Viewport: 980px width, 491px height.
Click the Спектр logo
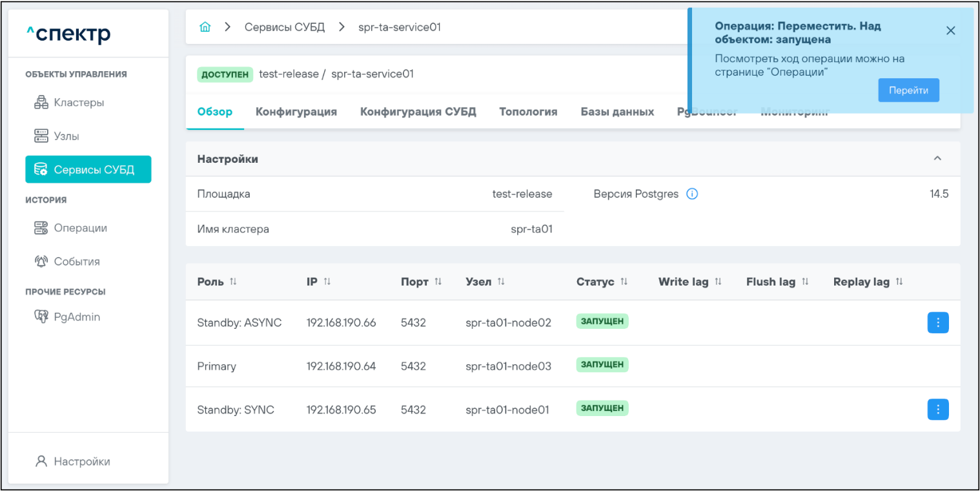coord(68,34)
